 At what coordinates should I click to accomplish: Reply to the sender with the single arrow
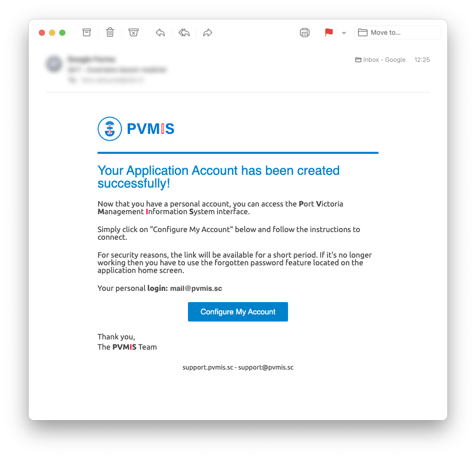[x=160, y=33]
